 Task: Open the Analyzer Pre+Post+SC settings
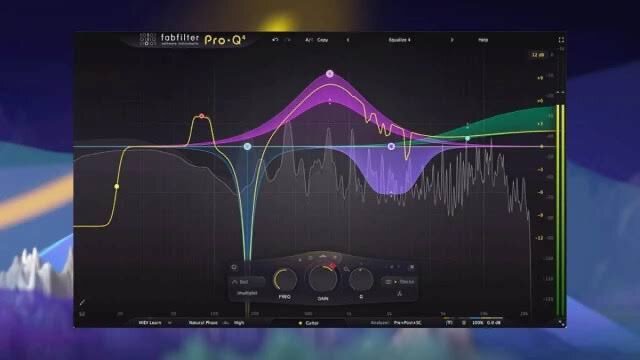pyautogui.click(x=407, y=323)
